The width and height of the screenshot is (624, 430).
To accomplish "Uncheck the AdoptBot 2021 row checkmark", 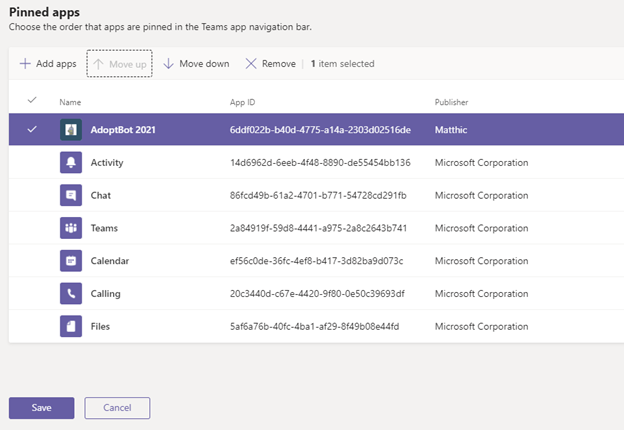I will [x=32, y=129].
